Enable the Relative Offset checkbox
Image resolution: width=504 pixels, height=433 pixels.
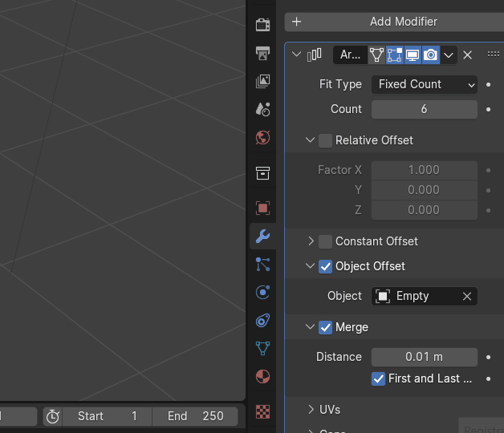[x=325, y=140]
